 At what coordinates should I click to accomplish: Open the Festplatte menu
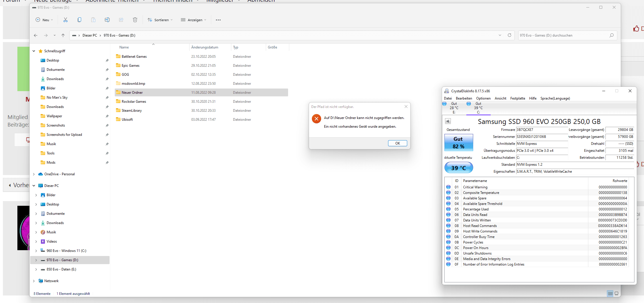click(x=518, y=98)
